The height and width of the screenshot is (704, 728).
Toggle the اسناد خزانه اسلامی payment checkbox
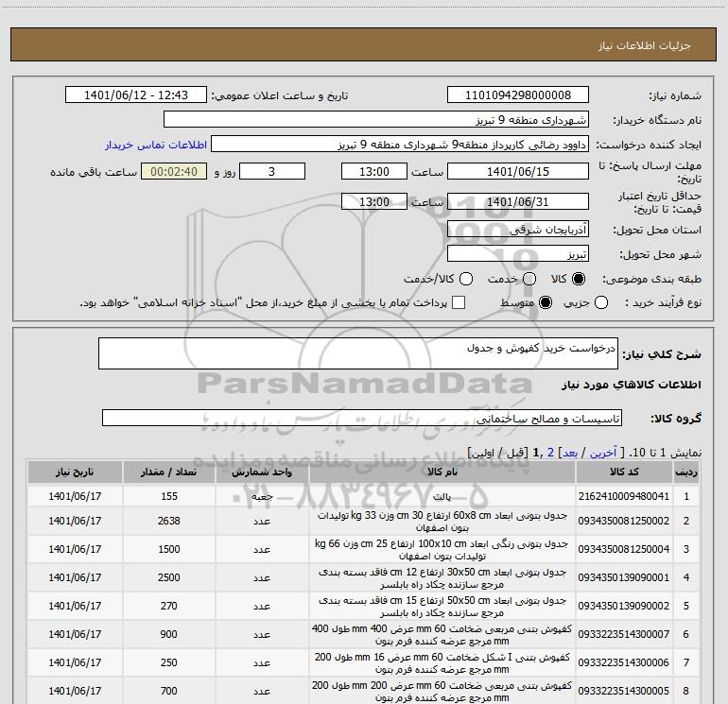click(459, 302)
